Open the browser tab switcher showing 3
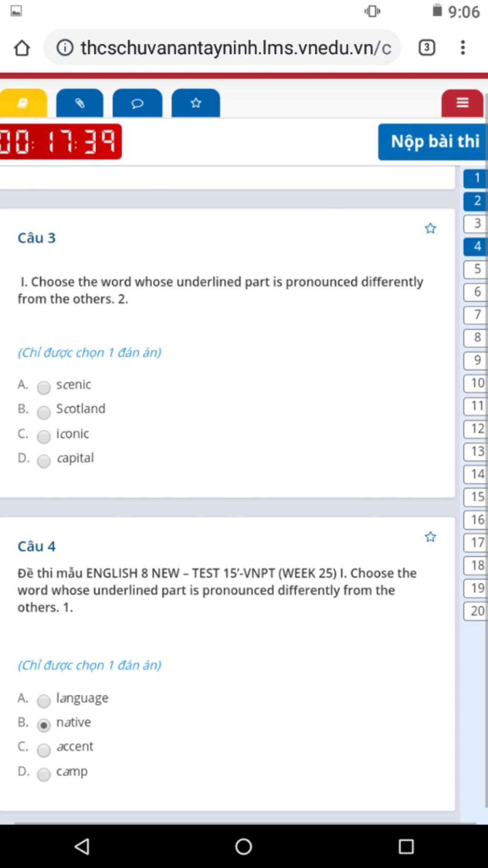488x868 pixels. (x=427, y=48)
